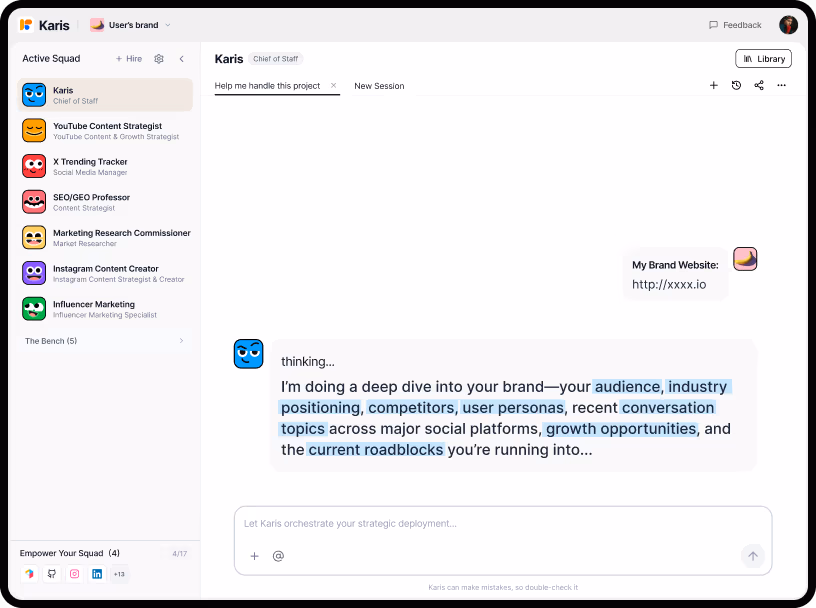Collapse the Active Squad sidebar
The height and width of the screenshot is (608, 816).
pos(181,59)
